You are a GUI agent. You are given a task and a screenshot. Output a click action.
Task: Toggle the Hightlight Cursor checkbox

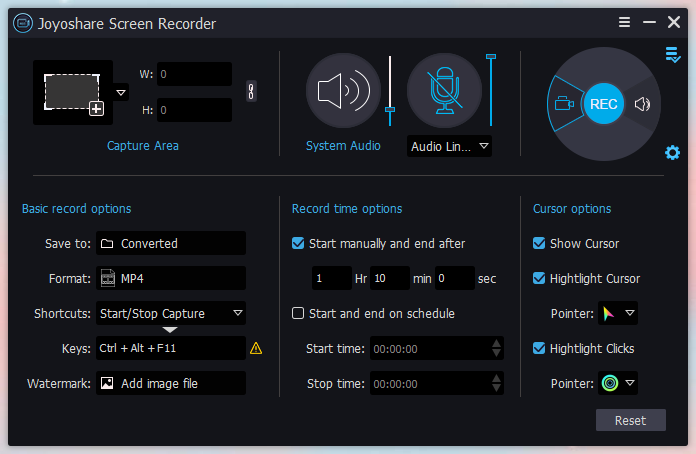click(539, 278)
